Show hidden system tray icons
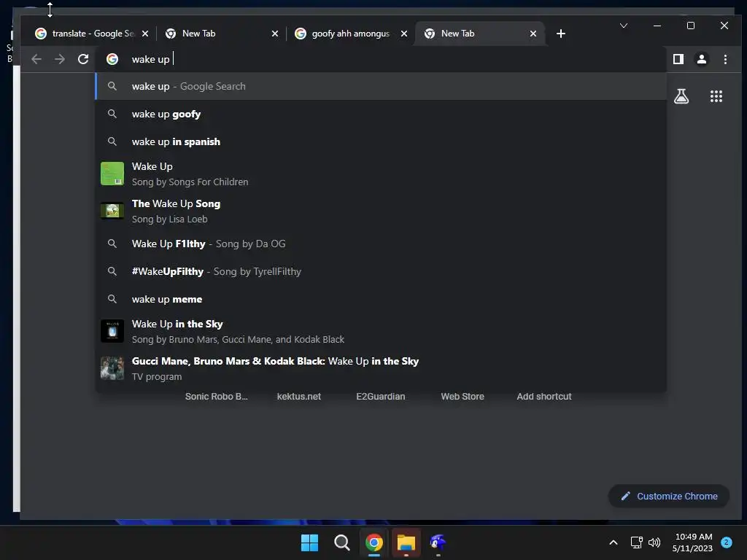Image resolution: width=747 pixels, height=560 pixels. [x=614, y=542]
